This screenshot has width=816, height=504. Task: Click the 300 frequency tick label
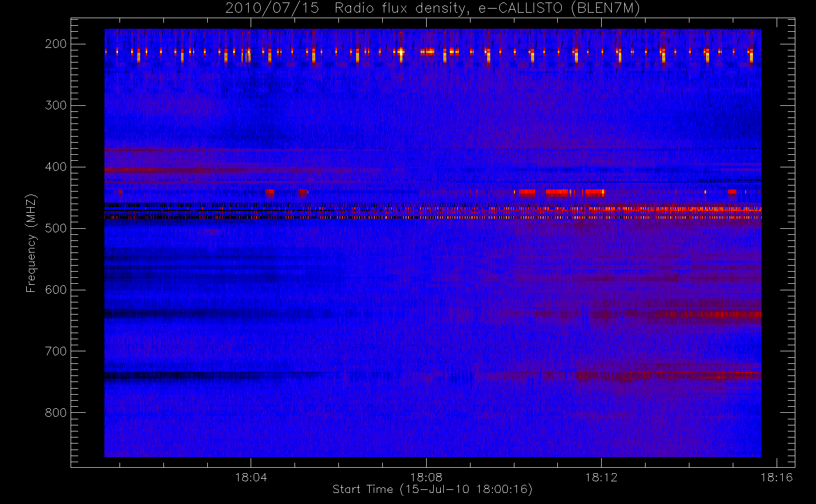point(56,105)
